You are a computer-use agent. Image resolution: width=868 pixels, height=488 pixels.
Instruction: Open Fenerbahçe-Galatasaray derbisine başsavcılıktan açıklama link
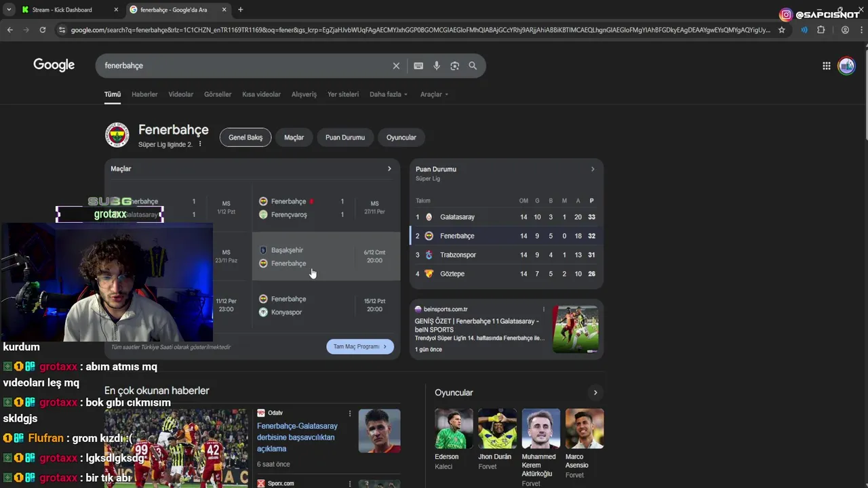pos(297,437)
